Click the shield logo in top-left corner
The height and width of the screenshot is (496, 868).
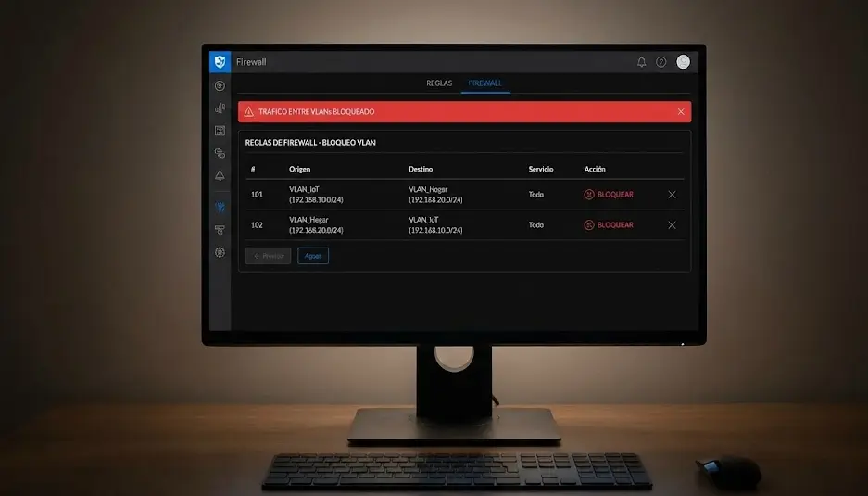(220, 62)
